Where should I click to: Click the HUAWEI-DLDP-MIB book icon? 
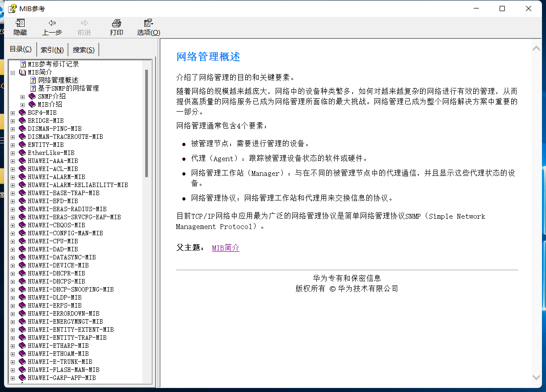[22, 297]
